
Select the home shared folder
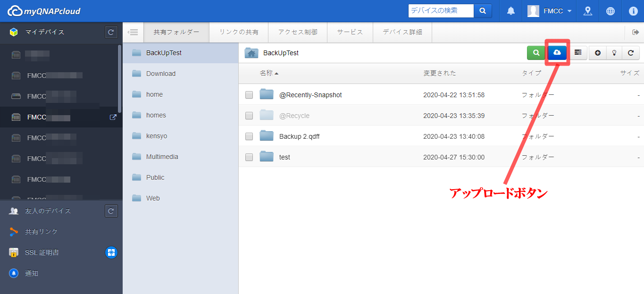point(181,94)
